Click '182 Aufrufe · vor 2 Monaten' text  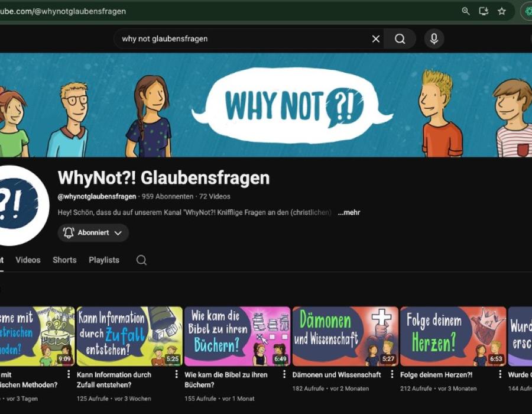[x=330, y=389]
